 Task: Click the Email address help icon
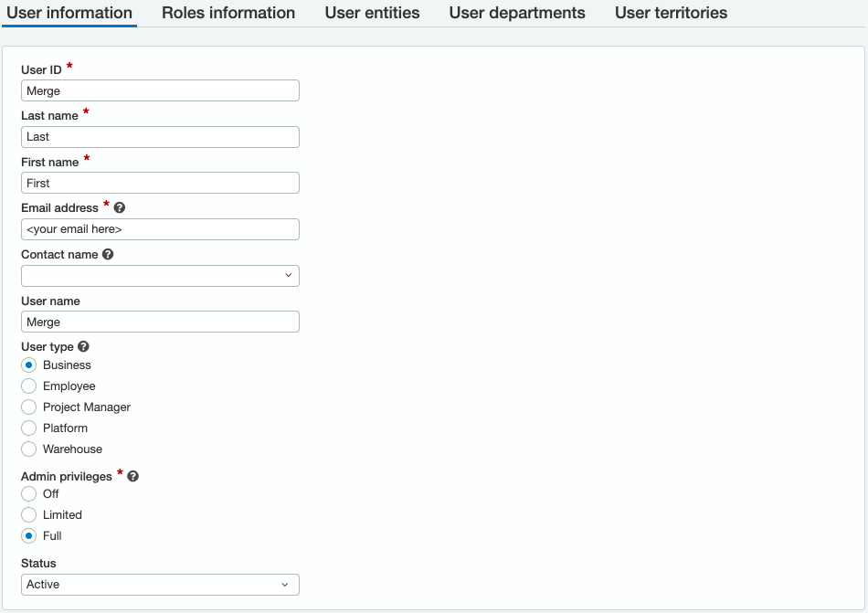(x=120, y=208)
